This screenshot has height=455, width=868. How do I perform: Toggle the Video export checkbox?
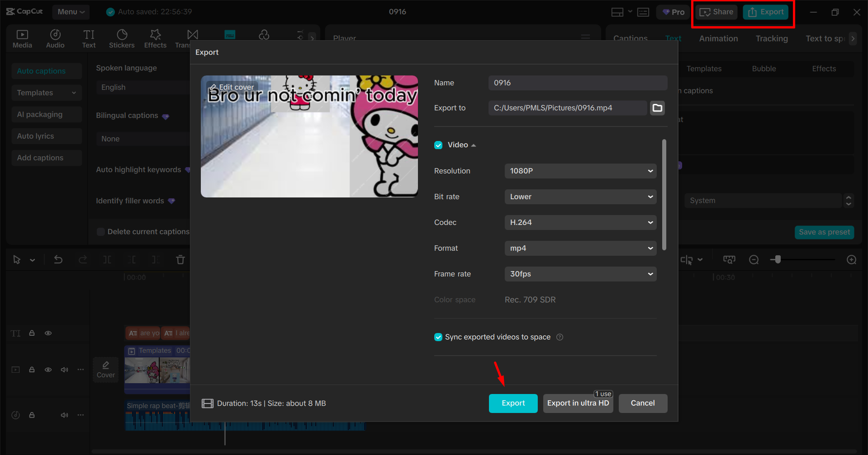pyautogui.click(x=438, y=145)
